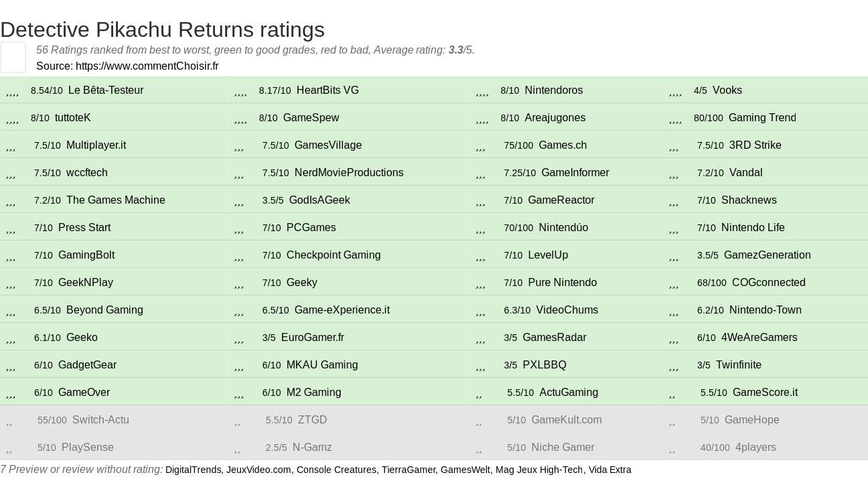Click star rating icons beside GameKult.com
The height and width of the screenshot is (477, 868).
pyautogui.click(x=479, y=421)
